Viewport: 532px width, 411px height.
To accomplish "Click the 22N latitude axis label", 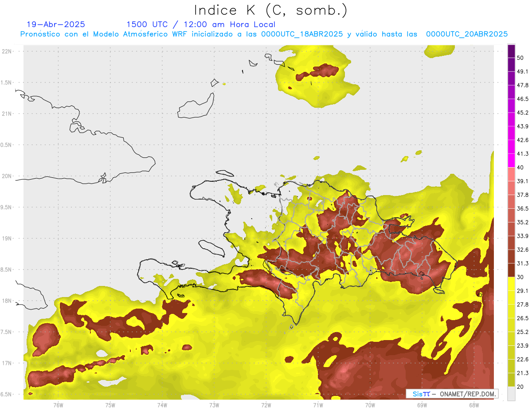I will (x=7, y=51).
